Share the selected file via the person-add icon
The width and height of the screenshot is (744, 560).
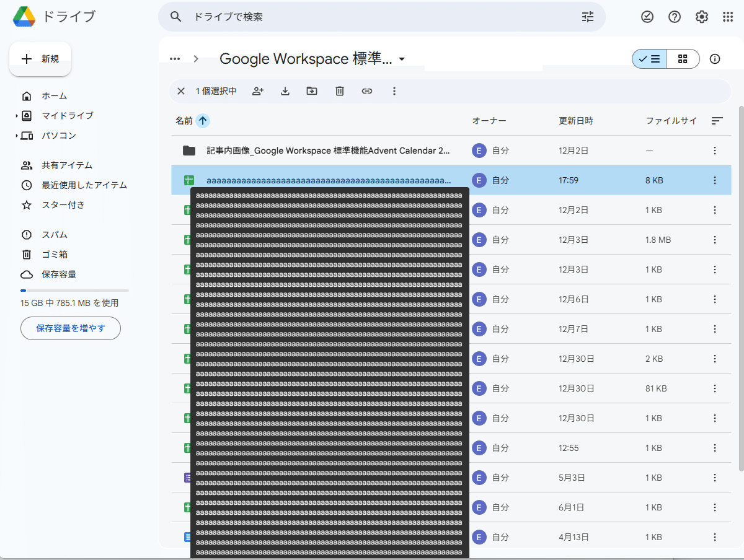[257, 91]
